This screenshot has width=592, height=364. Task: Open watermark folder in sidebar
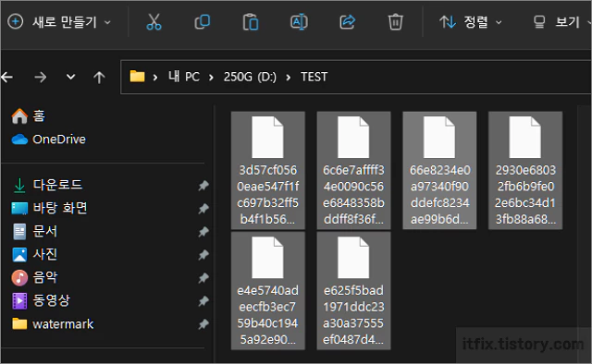[53, 324]
